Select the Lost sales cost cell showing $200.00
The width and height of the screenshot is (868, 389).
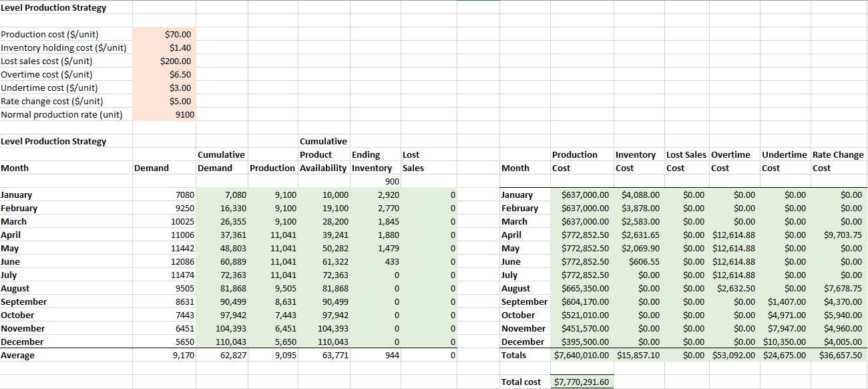[165, 61]
